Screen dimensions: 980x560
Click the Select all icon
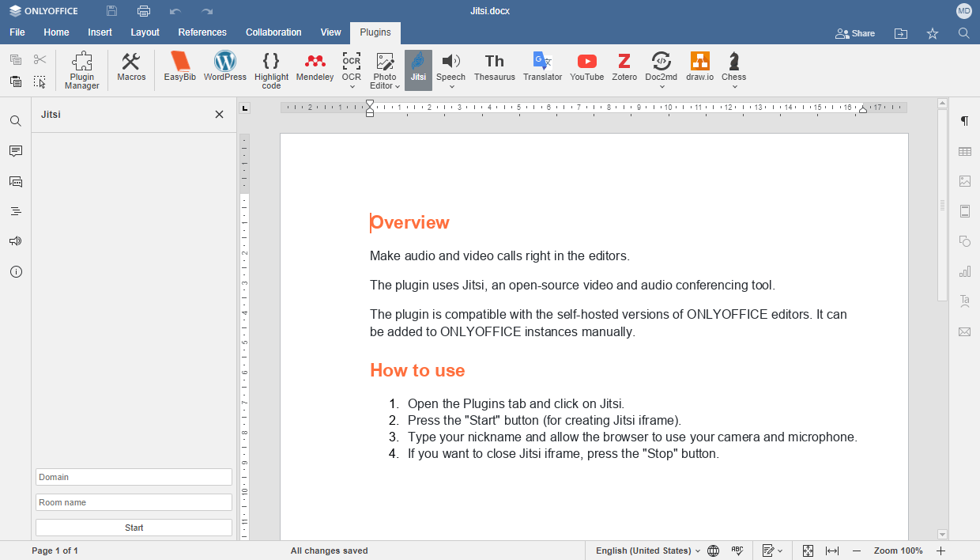click(40, 81)
